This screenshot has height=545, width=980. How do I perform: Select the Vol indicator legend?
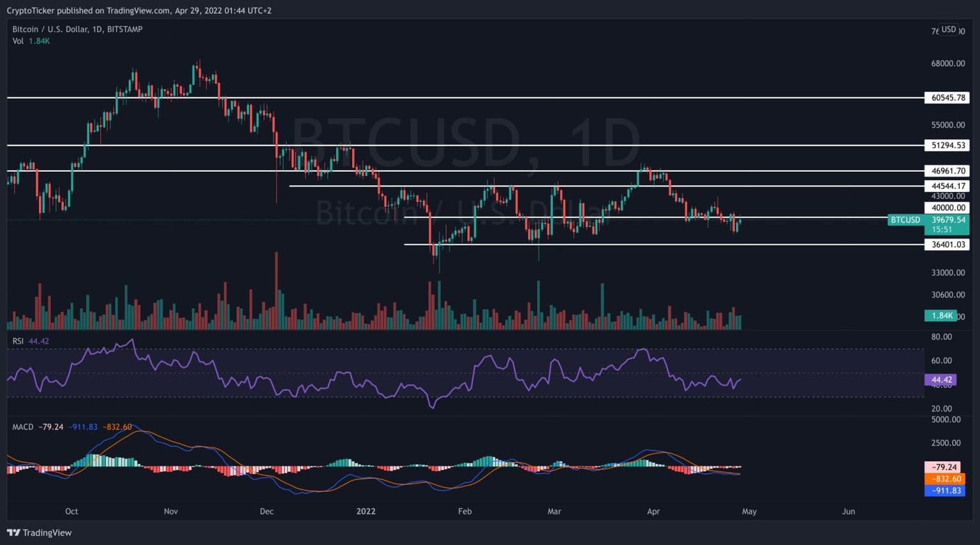click(18, 41)
